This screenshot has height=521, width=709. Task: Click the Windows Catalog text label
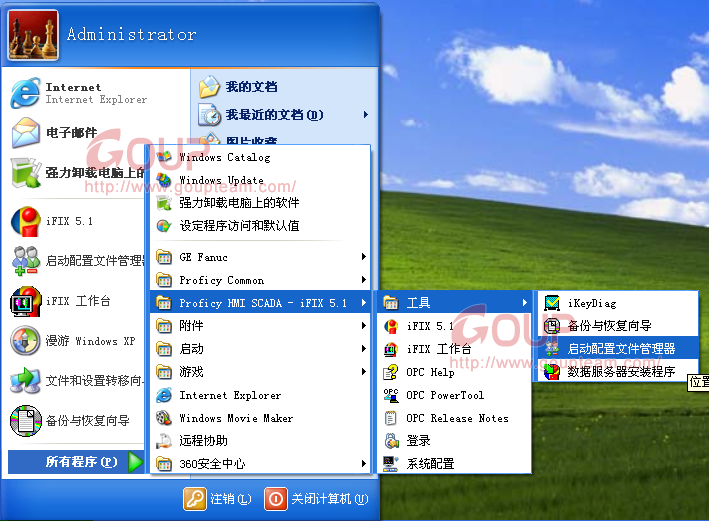[225, 157]
